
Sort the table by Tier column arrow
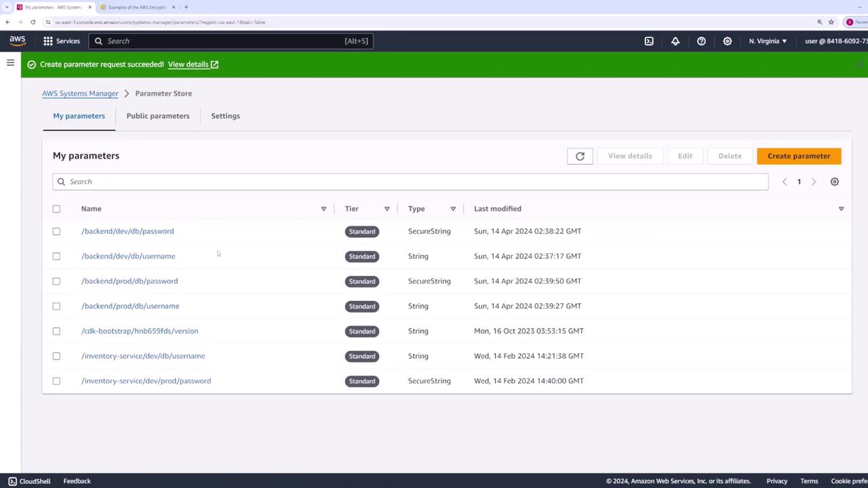point(387,209)
